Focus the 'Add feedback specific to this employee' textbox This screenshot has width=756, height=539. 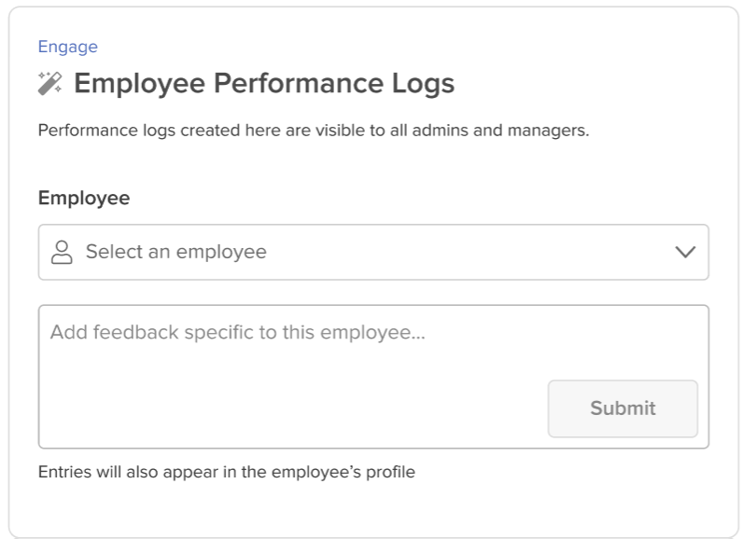pyautogui.click(x=373, y=377)
